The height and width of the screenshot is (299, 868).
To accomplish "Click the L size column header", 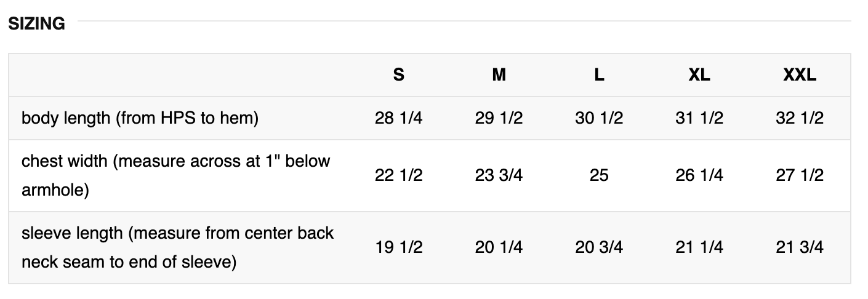I will (x=599, y=75).
